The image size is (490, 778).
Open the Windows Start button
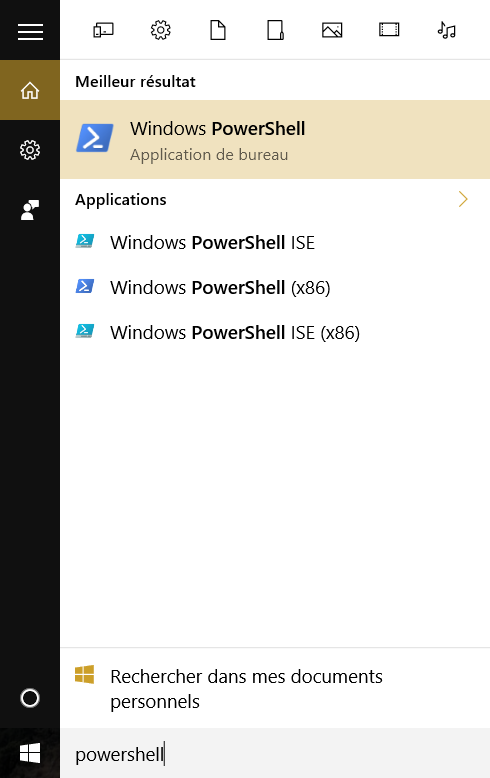(x=30, y=754)
